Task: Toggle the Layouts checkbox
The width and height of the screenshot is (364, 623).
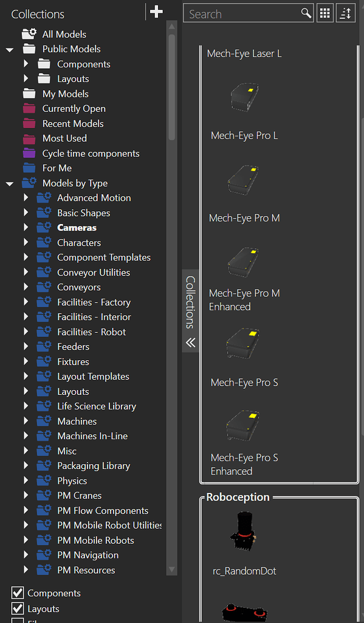Action: 18,608
